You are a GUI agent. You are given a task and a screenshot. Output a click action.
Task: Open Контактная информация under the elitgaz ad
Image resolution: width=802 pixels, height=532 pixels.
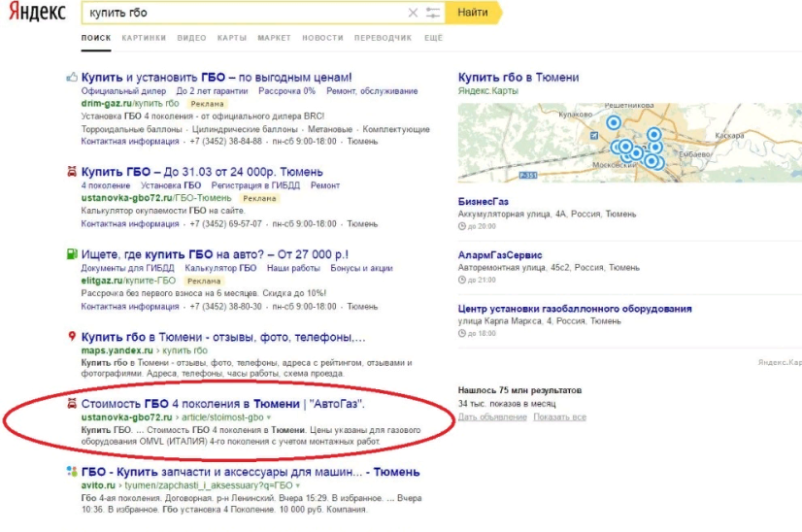tap(130, 307)
